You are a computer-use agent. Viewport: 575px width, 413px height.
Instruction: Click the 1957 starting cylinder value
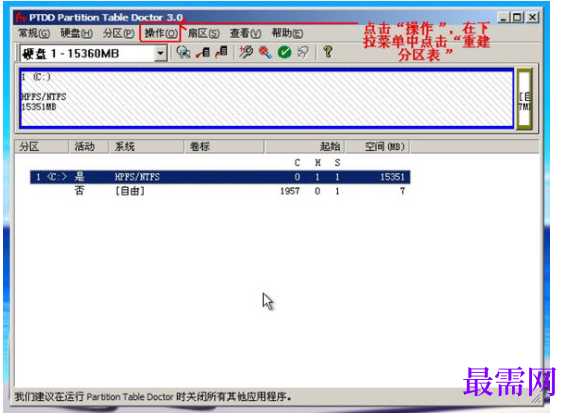click(x=290, y=191)
